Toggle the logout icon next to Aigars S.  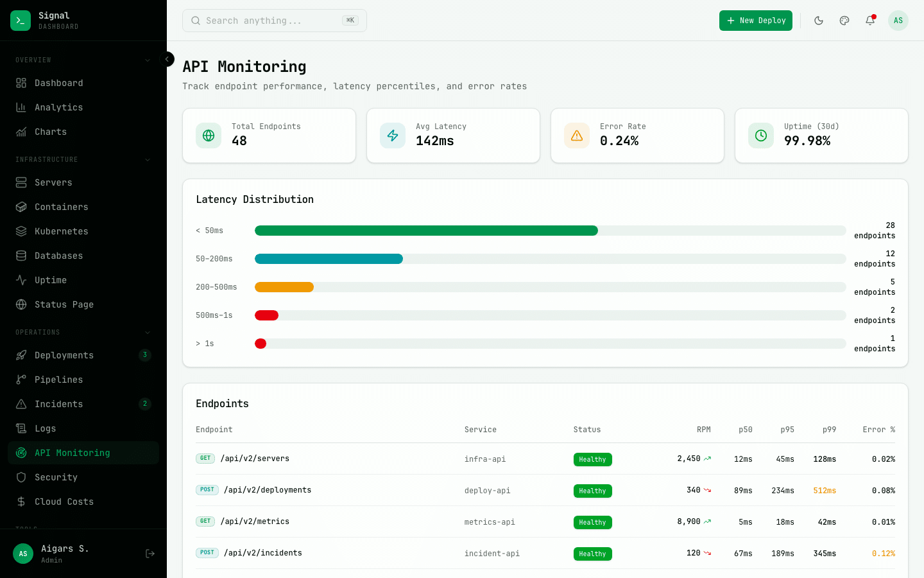click(150, 554)
